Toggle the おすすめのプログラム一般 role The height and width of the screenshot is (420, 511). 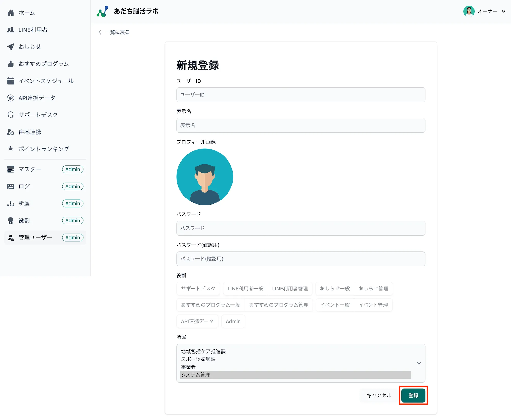(211, 305)
